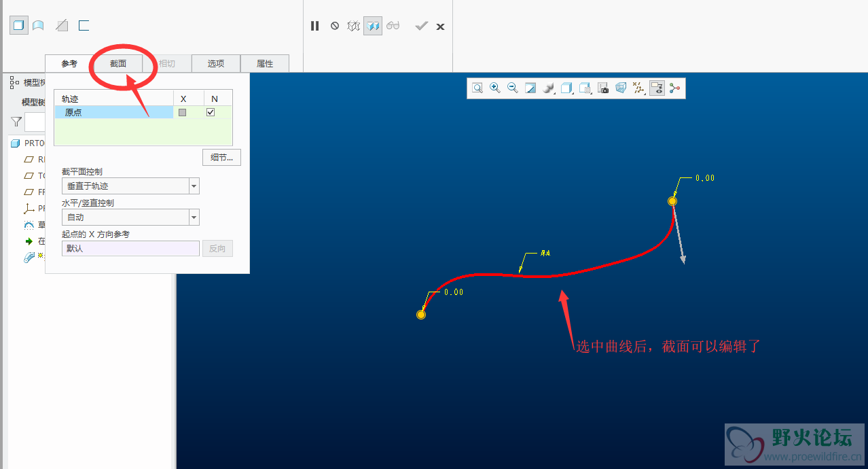Select the PRT0 part node
Screen dimensions: 868x469
click(28, 143)
